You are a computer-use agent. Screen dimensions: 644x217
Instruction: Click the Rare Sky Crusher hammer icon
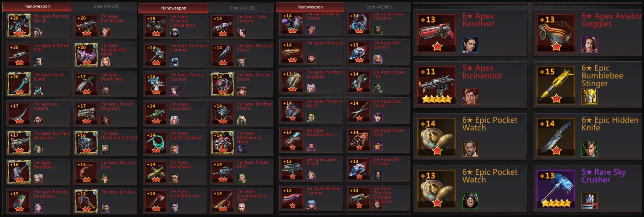click(x=556, y=189)
